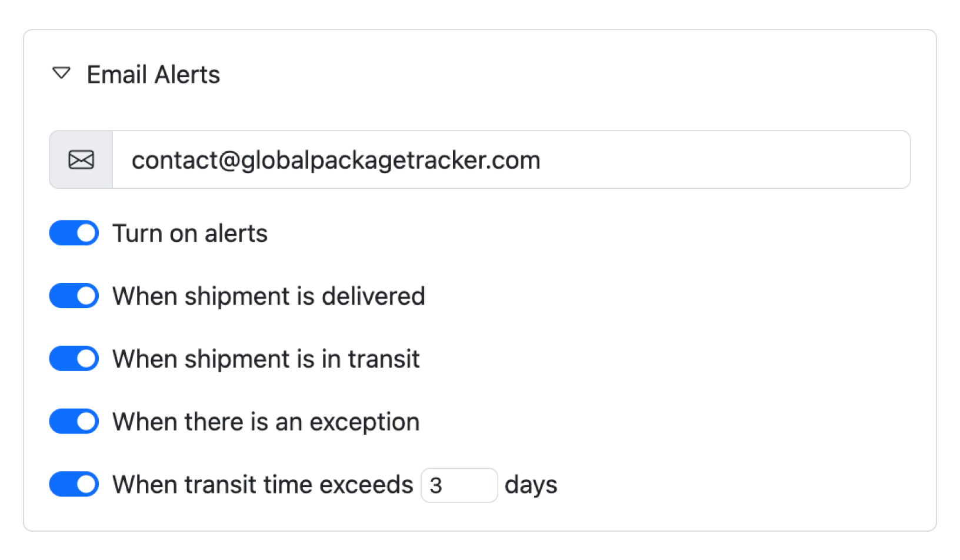Screen dimensions: 960x560
Task: Click blank space right of Email Alerts heading
Action: click(x=529, y=75)
